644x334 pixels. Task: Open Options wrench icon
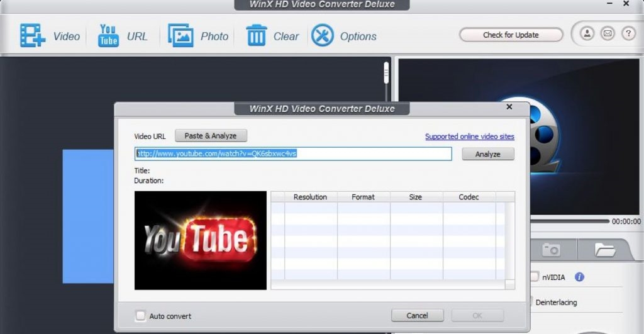coord(323,35)
